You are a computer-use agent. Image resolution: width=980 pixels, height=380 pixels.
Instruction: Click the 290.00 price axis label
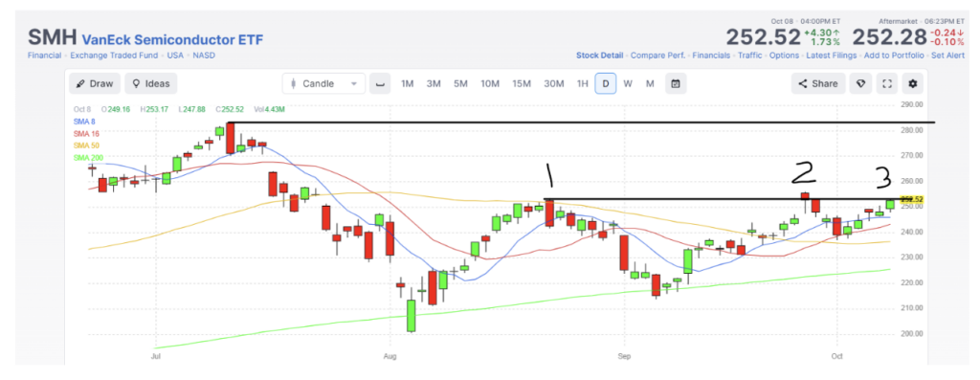coord(912,104)
